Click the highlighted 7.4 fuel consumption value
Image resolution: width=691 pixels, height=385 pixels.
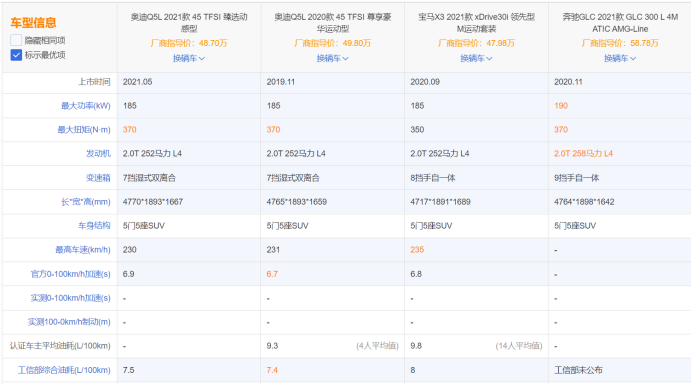pyautogui.click(x=272, y=370)
